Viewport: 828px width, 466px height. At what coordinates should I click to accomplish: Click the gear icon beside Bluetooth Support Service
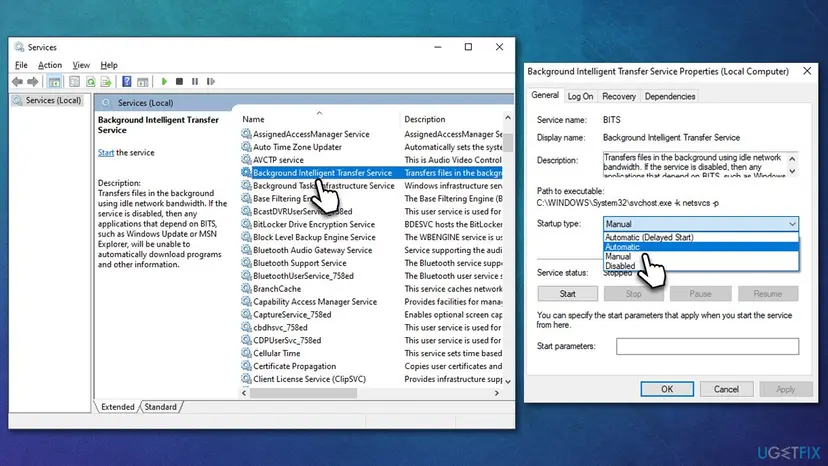coord(246,263)
